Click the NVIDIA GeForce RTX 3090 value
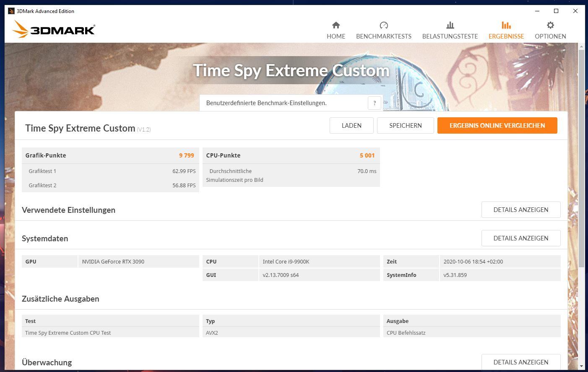Viewport: 588px width, 372px height. click(x=113, y=261)
